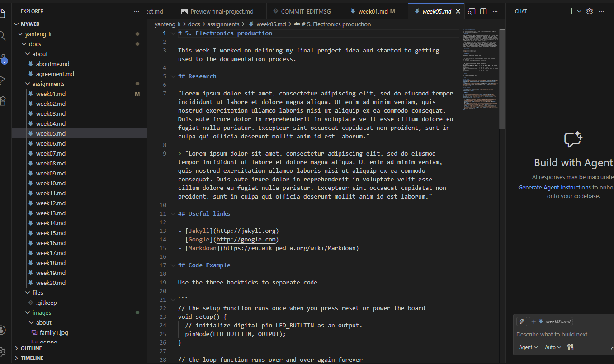The width and height of the screenshot is (614, 364).
Task: Open the Agent mode dropdown
Action: click(x=528, y=347)
